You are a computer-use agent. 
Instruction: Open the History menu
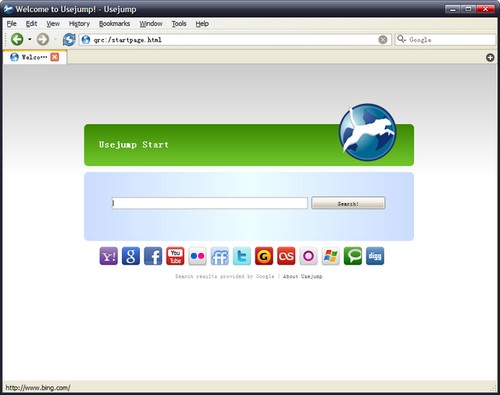point(79,24)
